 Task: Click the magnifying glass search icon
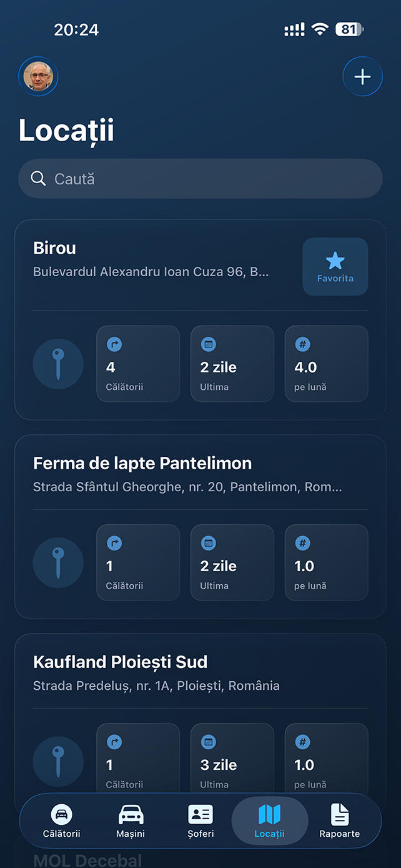38,179
